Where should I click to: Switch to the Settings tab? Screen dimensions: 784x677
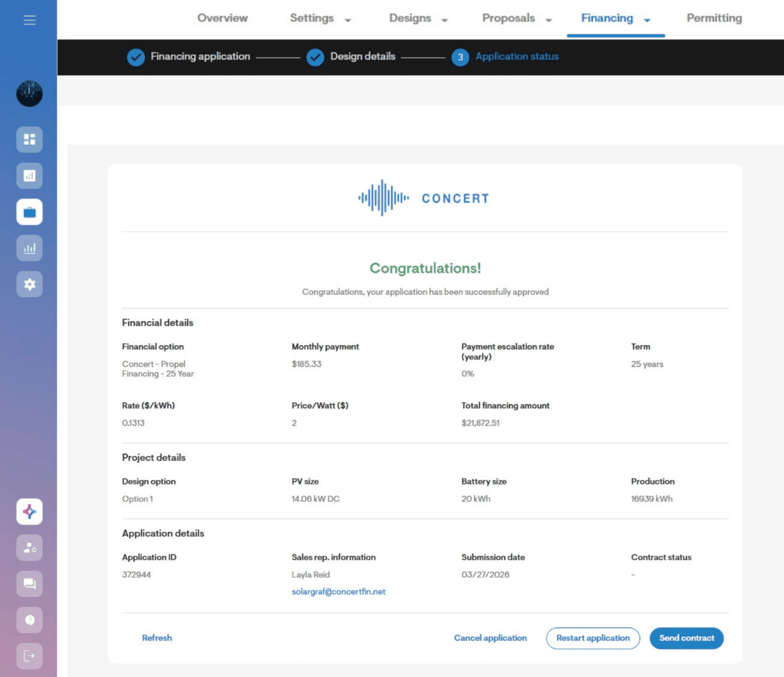click(312, 18)
